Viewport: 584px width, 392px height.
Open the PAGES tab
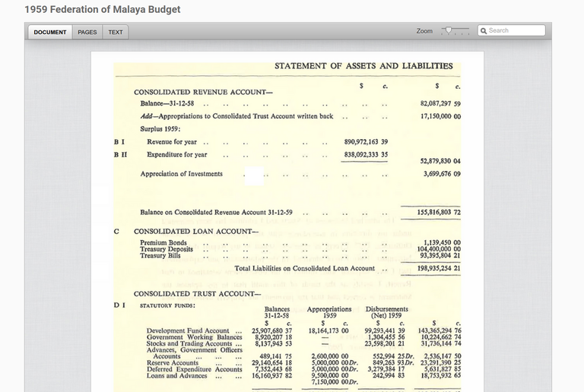(87, 32)
